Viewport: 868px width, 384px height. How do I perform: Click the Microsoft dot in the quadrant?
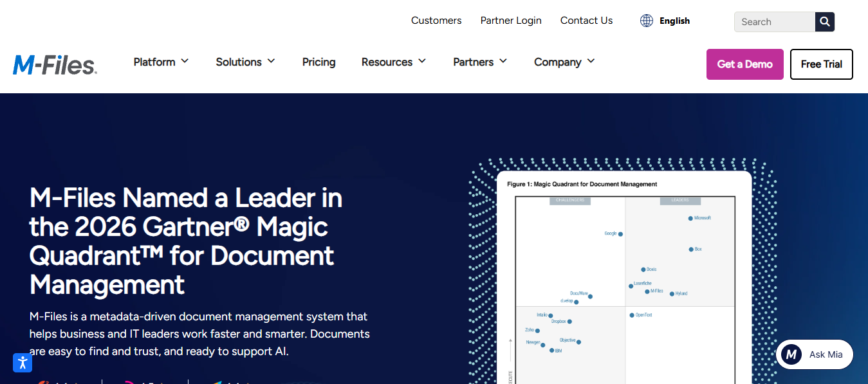click(690, 218)
